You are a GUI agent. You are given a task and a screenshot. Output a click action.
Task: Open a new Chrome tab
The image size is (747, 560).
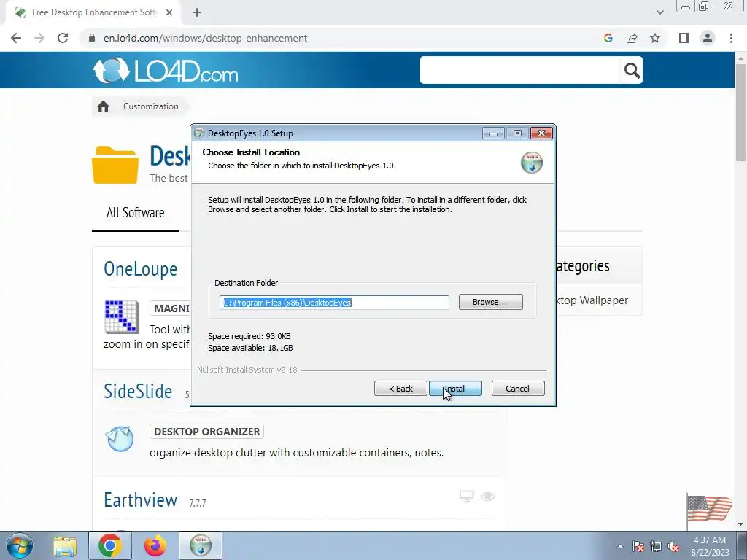pyautogui.click(x=197, y=12)
